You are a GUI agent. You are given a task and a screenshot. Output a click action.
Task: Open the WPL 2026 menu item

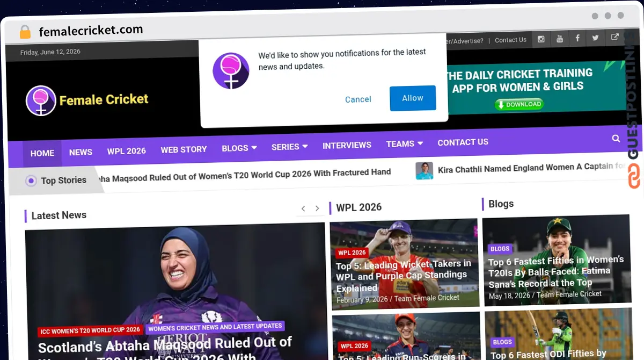coord(127,151)
